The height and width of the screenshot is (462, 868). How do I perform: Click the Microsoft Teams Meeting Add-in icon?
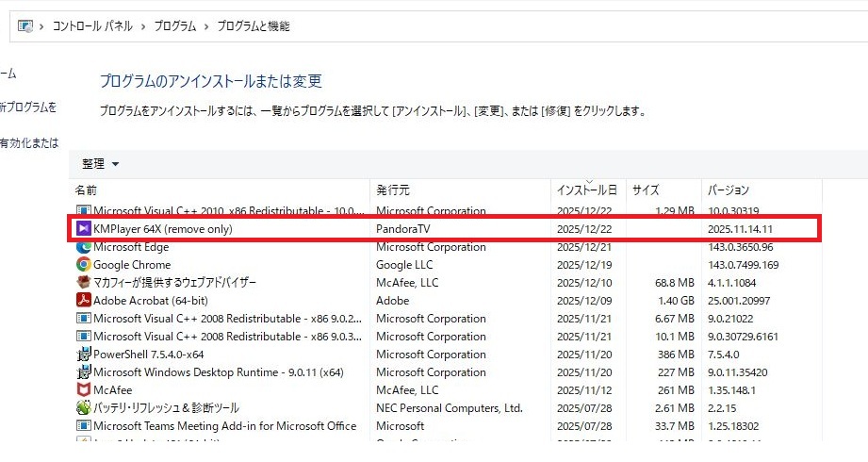83,426
